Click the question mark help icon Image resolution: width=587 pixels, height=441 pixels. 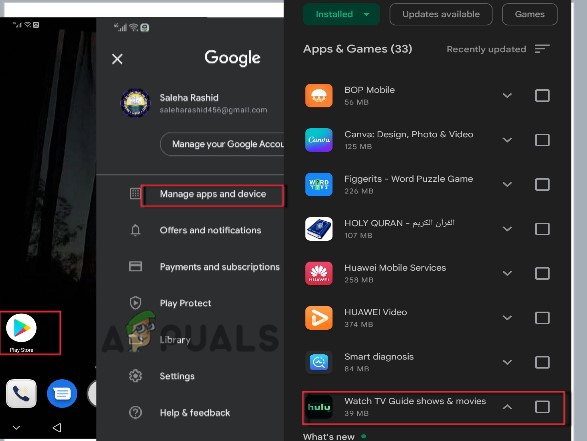[135, 412]
